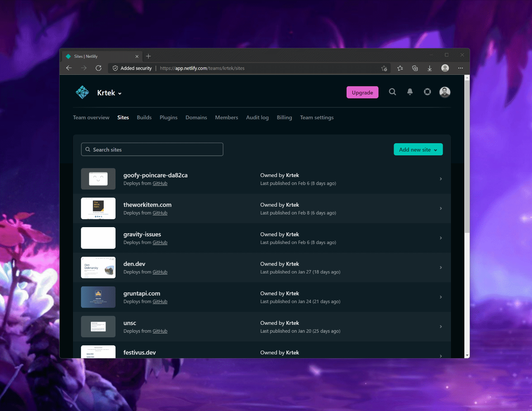Open the browser profile icon
The height and width of the screenshot is (411, 532).
pos(445,68)
